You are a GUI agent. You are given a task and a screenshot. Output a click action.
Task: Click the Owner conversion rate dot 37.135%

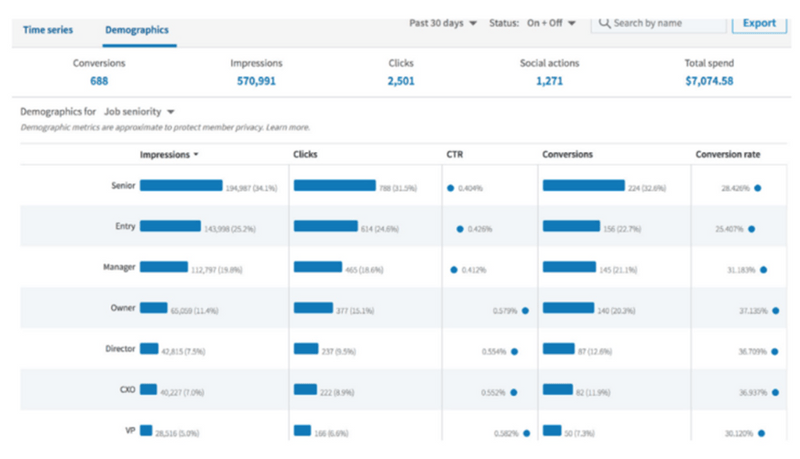776,311
